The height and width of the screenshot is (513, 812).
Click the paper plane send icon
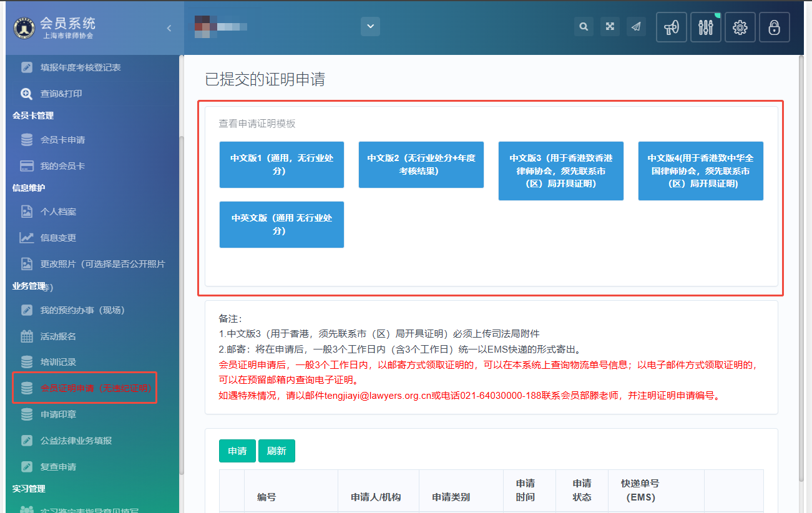click(636, 27)
